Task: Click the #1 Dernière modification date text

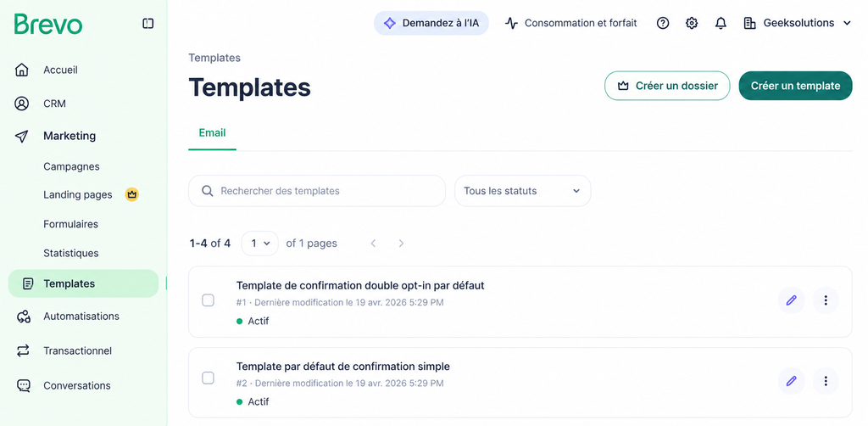Action: pos(340,302)
